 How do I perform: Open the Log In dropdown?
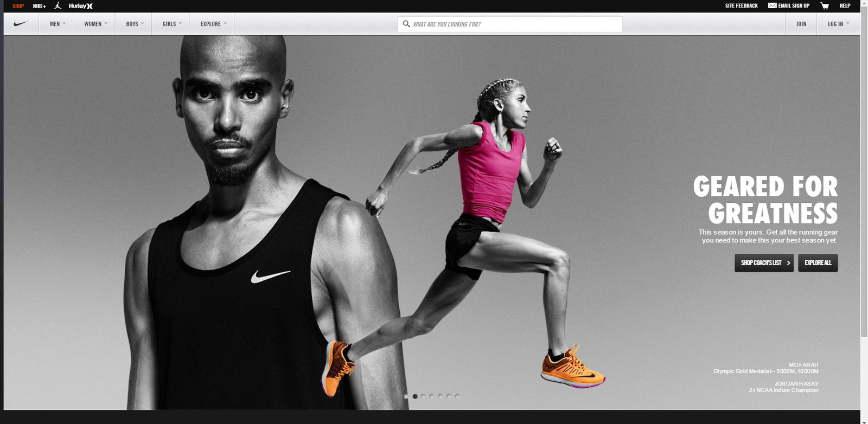pyautogui.click(x=838, y=24)
